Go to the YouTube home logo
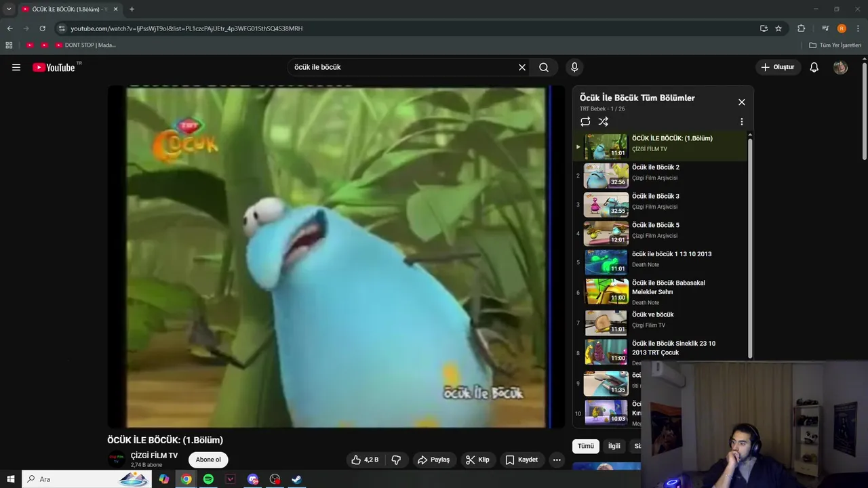This screenshot has height=488, width=868. click(54, 67)
